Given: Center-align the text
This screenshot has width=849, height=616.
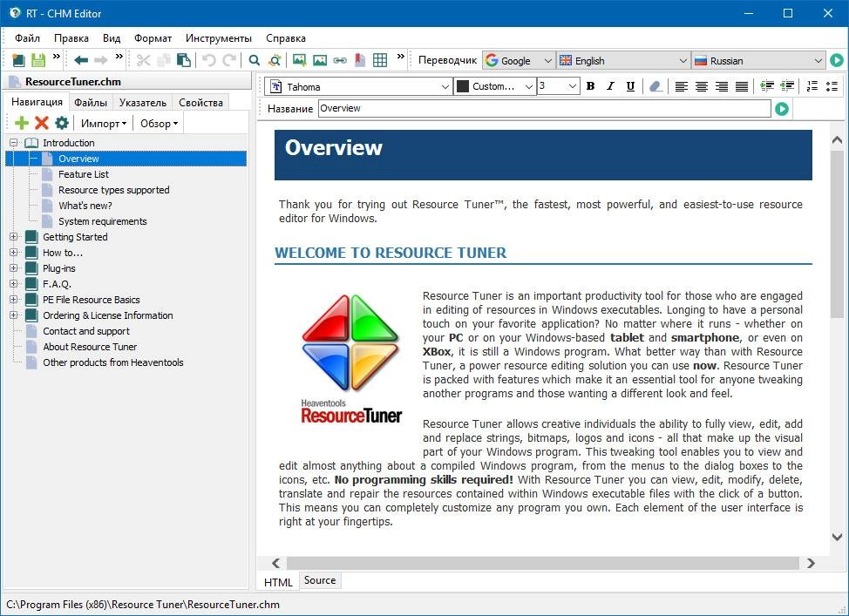Looking at the screenshot, I should pyautogui.click(x=701, y=86).
